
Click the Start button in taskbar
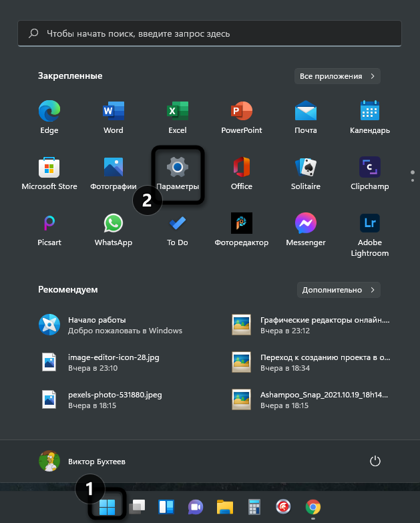point(108,507)
